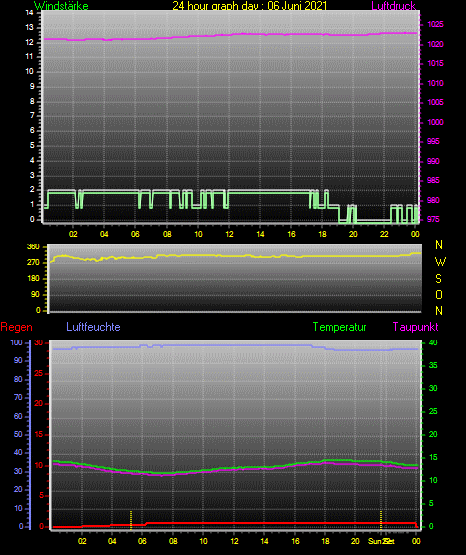
Task: Click the 100 humidity axis value
Action: click(16, 342)
